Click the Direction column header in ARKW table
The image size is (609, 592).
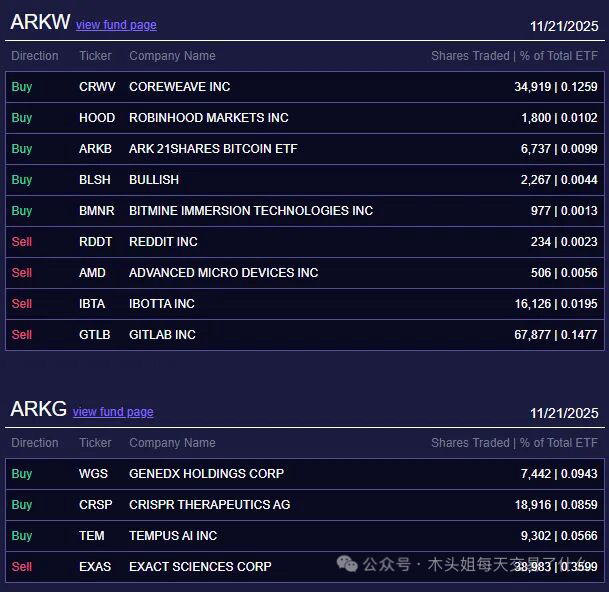coord(35,56)
